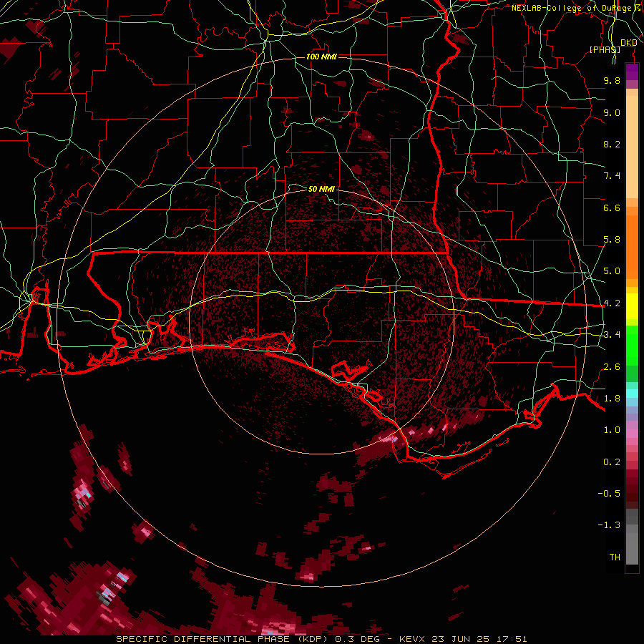Click the 4.2 value on the KDP scale
644x644 pixels.
pyautogui.click(x=612, y=303)
